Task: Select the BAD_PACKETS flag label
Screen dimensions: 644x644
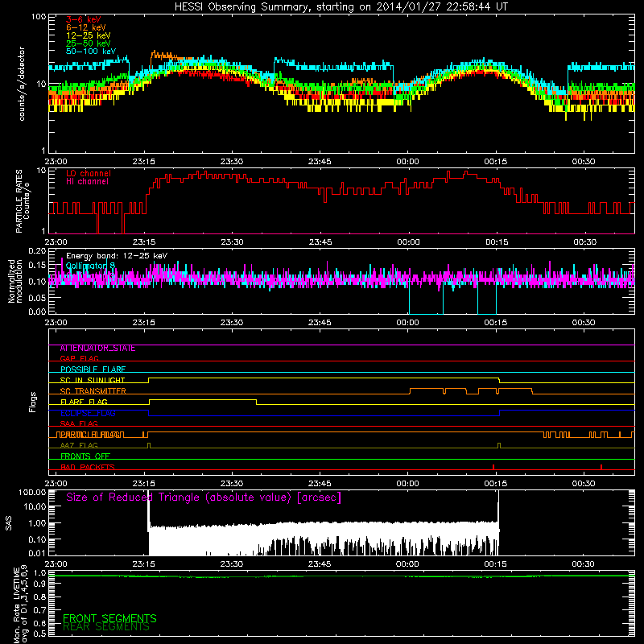Action: click(88, 467)
